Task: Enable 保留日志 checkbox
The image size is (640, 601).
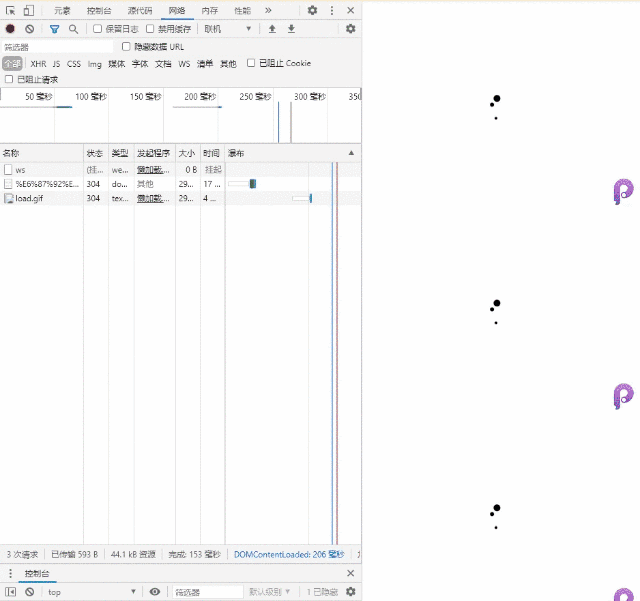Action: coord(98,29)
